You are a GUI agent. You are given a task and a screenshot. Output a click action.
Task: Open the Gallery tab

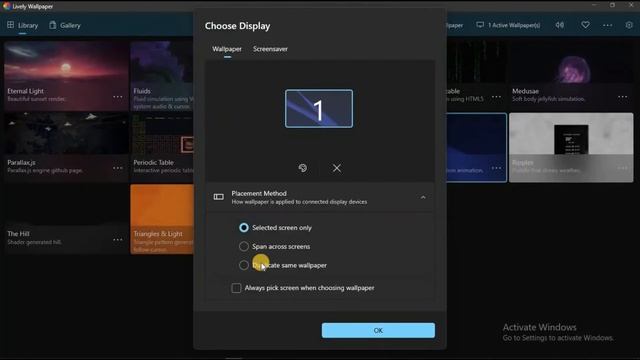click(x=65, y=25)
